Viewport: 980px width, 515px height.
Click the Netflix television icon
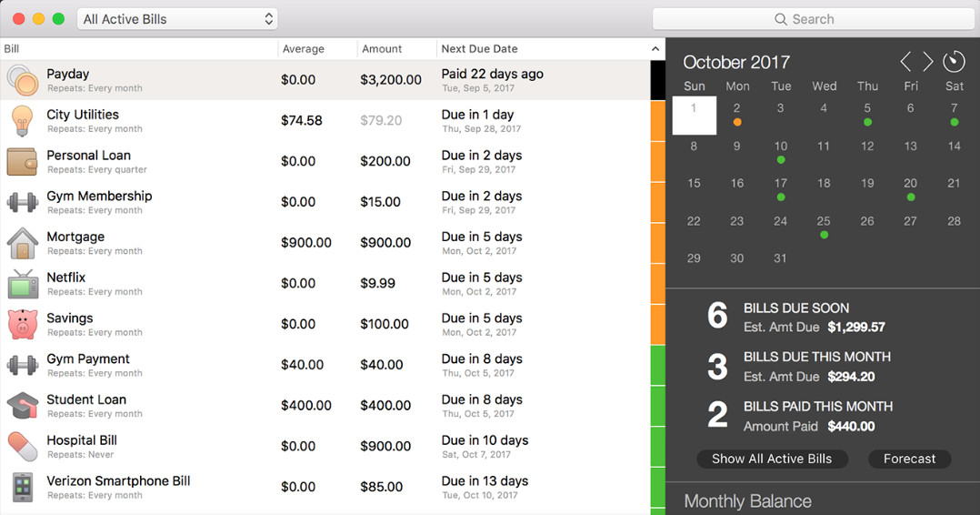23,284
